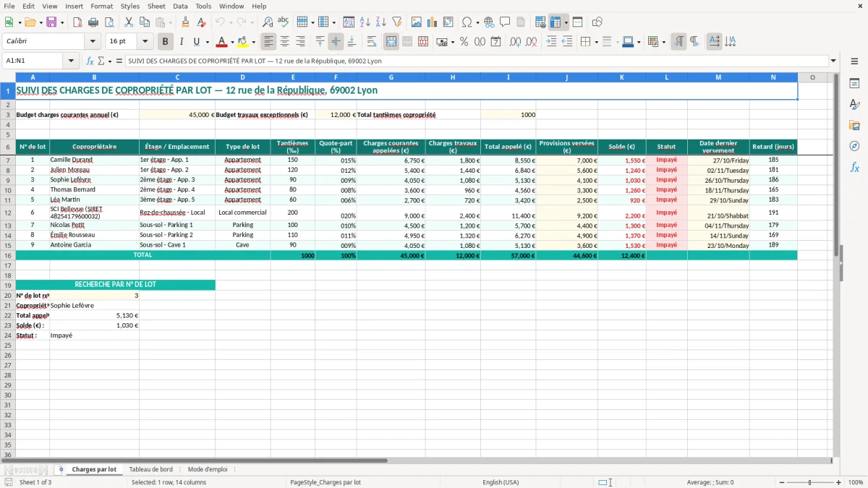Open Find and Replace icon
The height and width of the screenshot is (488, 868).
pyautogui.click(x=268, y=22)
